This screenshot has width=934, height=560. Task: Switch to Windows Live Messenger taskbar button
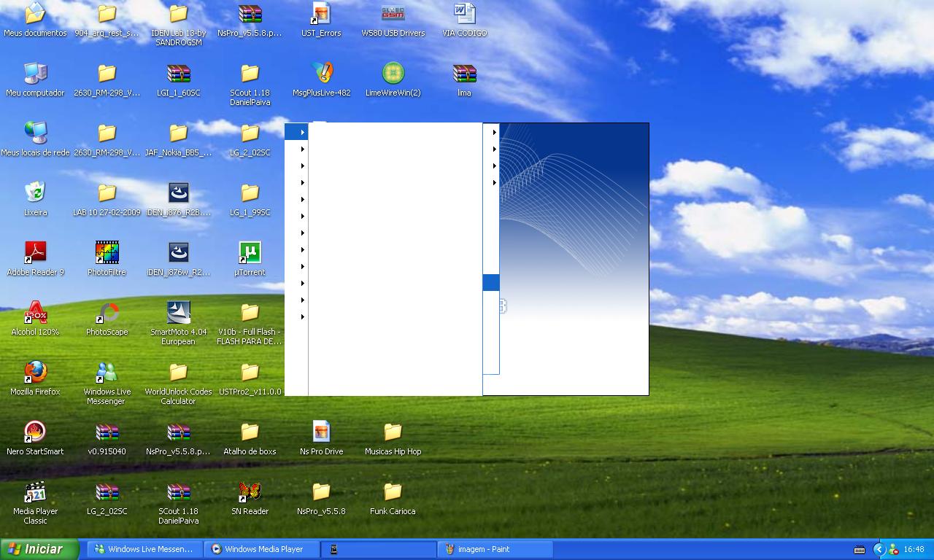[x=144, y=549]
